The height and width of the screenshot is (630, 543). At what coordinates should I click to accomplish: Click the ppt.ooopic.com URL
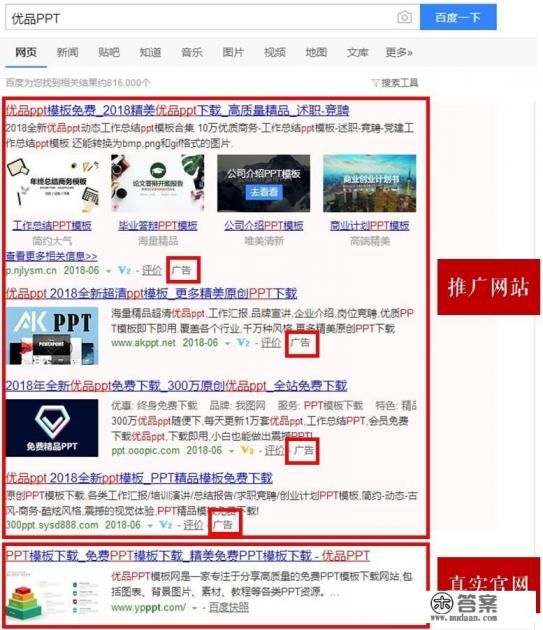[x=145, y=450]
